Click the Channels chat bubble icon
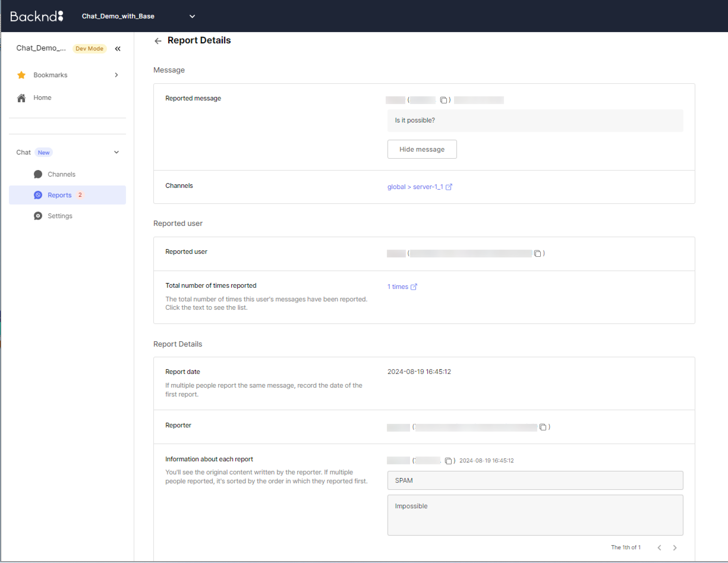 38,174
